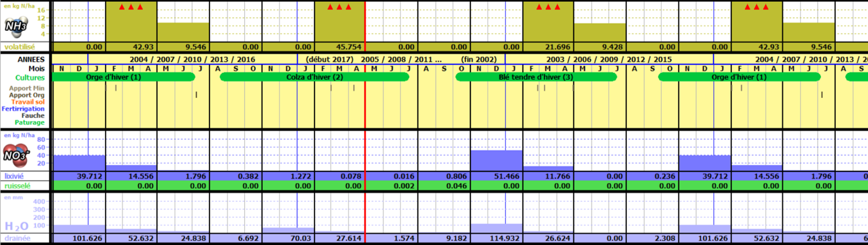This screenshot has height=245, width=868.
Task: Click the red vertical current-date line
Action: click(x=365, y=122)
